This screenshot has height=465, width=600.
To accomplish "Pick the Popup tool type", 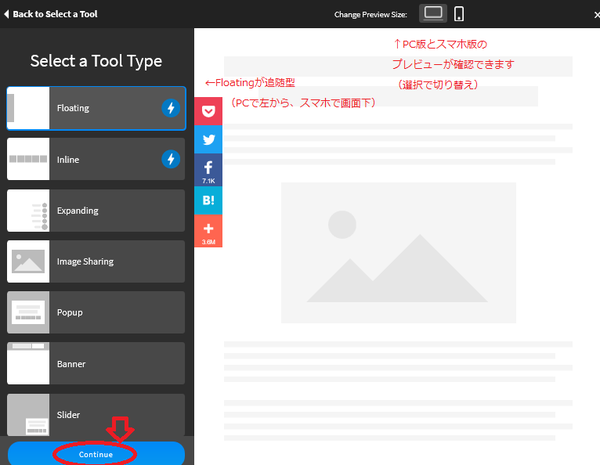I will [96, 312].
